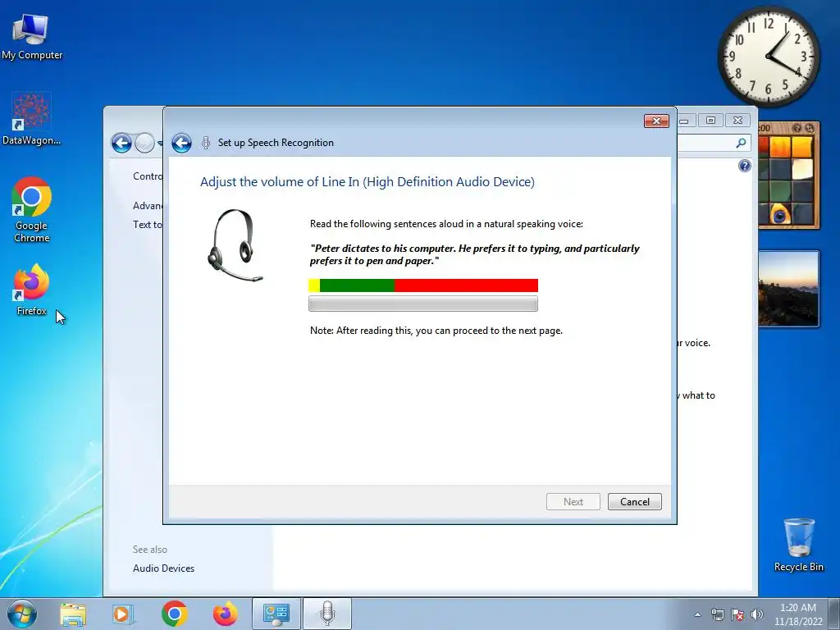Screen dimensions: 840x630
Task: Open Google Chrome desktop shortcut
Action: point(32,210)
